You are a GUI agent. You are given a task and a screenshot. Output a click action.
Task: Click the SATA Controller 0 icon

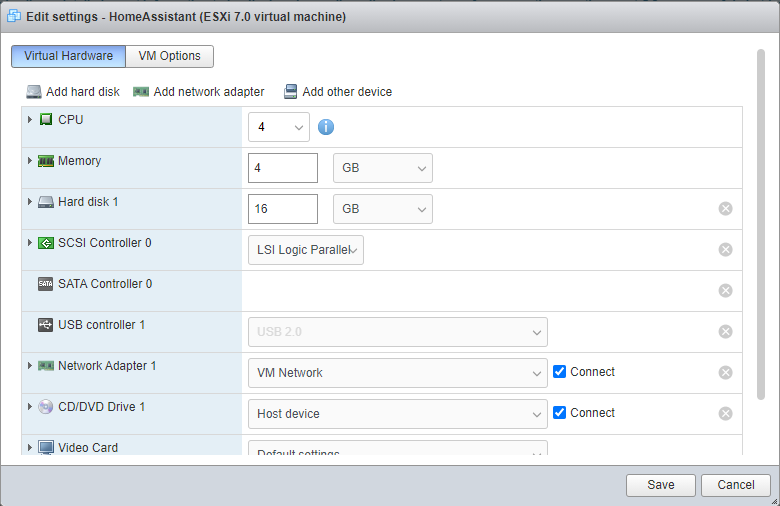[45, 284]
